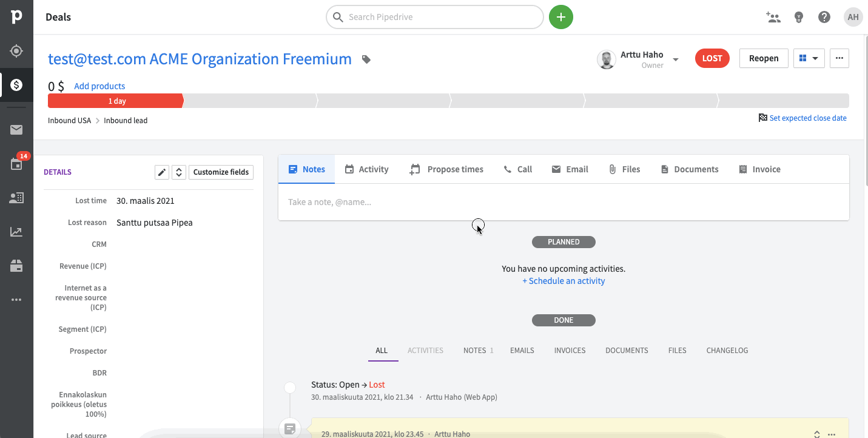
Task: Expand the note entry using its chevrons
Action: pyautogui.click(x=817, y=434)
